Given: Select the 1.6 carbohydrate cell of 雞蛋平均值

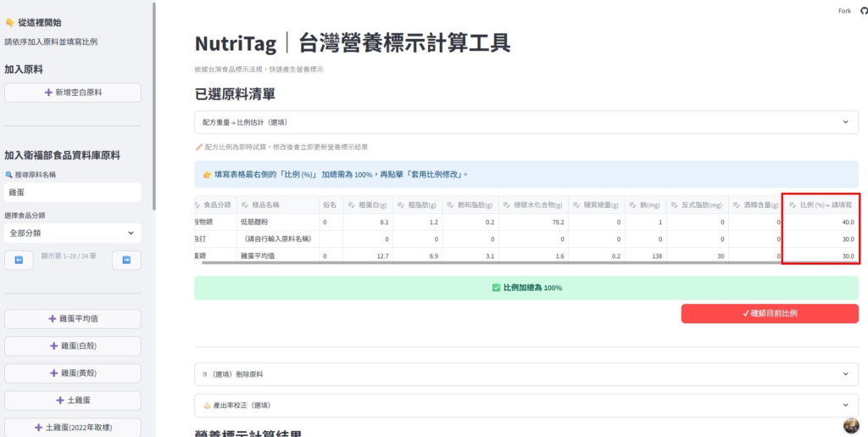Looking at the screenshot, I should (534, 256).
